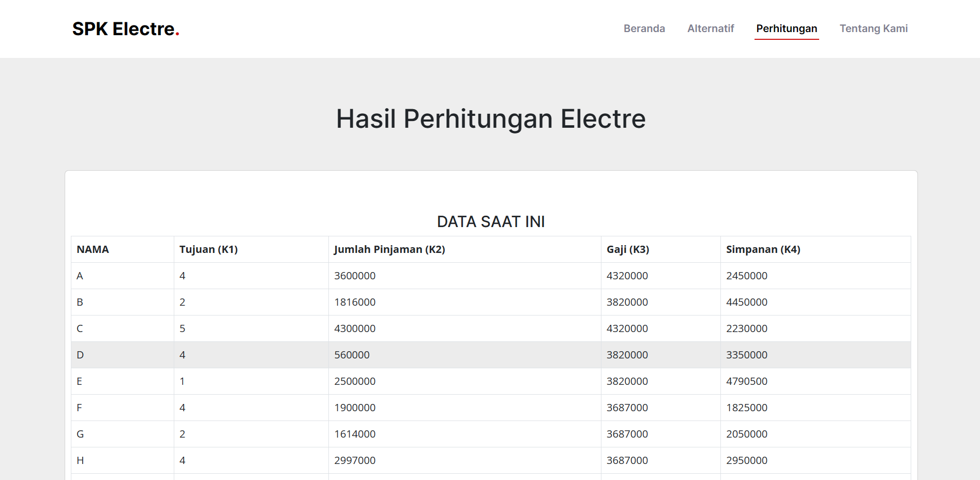
Task: Select the Simpanan (K4) column header
Action: coord(762,249)
